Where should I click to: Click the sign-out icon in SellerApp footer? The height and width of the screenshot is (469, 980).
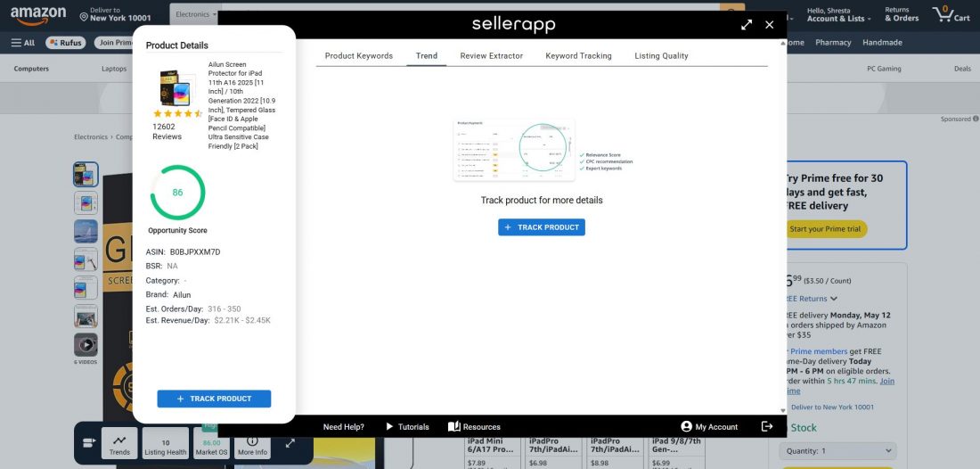point(767,426)
